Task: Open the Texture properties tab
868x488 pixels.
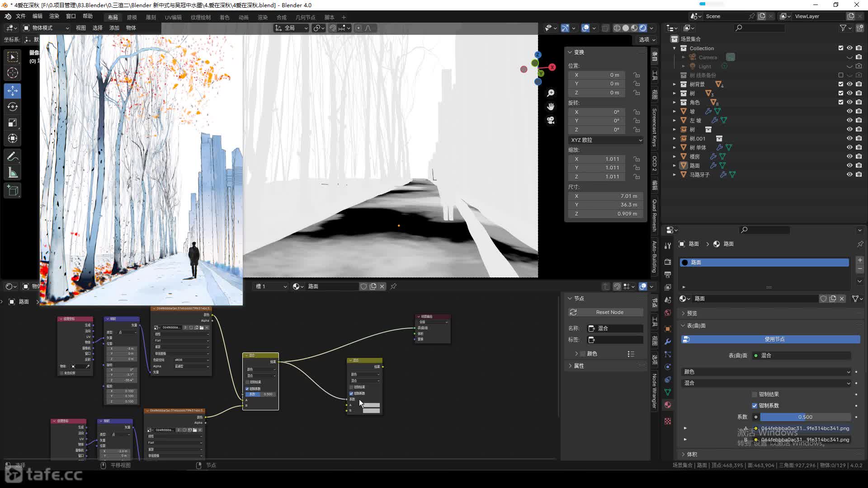Action: tap(668, 421)
